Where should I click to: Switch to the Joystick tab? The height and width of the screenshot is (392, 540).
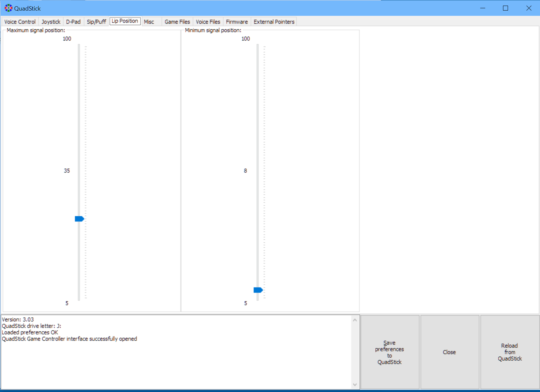pyautogui.click(x=51, y=22)
